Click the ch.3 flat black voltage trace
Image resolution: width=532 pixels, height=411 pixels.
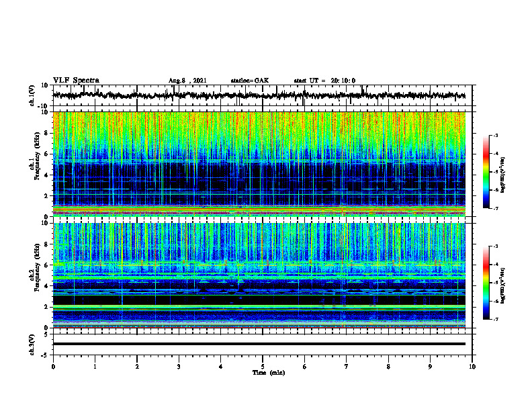point(259,344)
